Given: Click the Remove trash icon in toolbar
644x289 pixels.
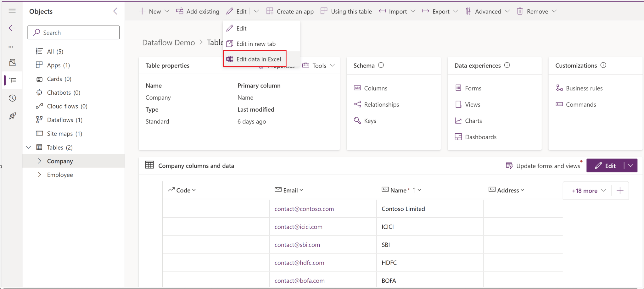Looking at the screenshot, I should tap(520, 11).
